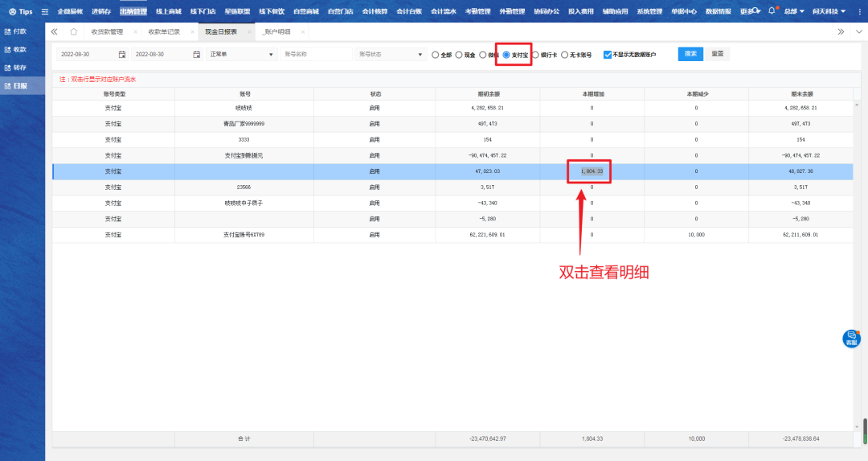Collapse sidebar with the double-left arrow icon
This screenshot has height=461, width=868.
55,31
